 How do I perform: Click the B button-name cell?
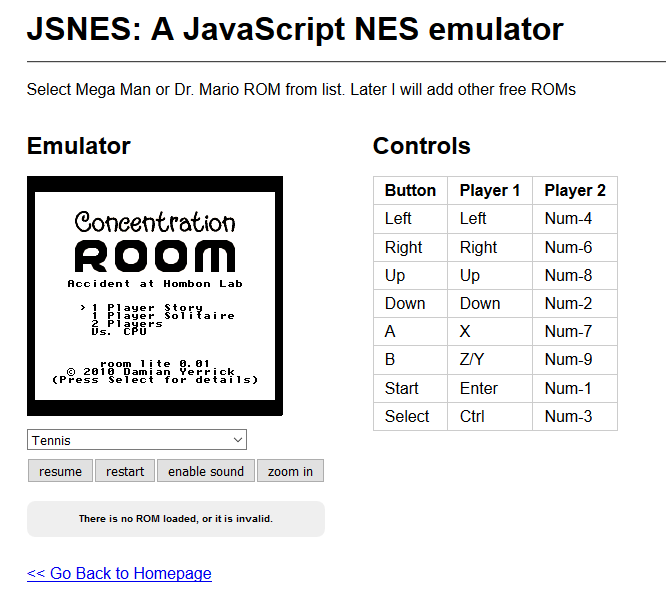click(x=410, y=360)
